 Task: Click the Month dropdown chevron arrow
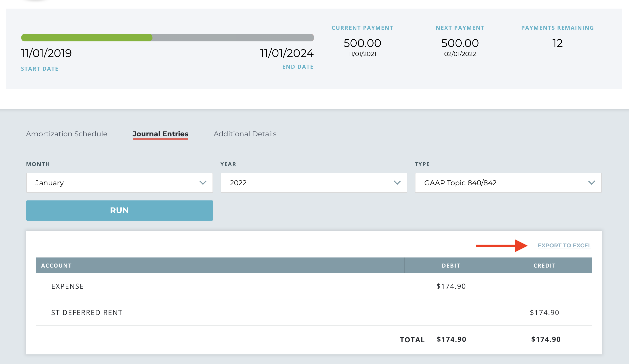click(x=203, y=183)
